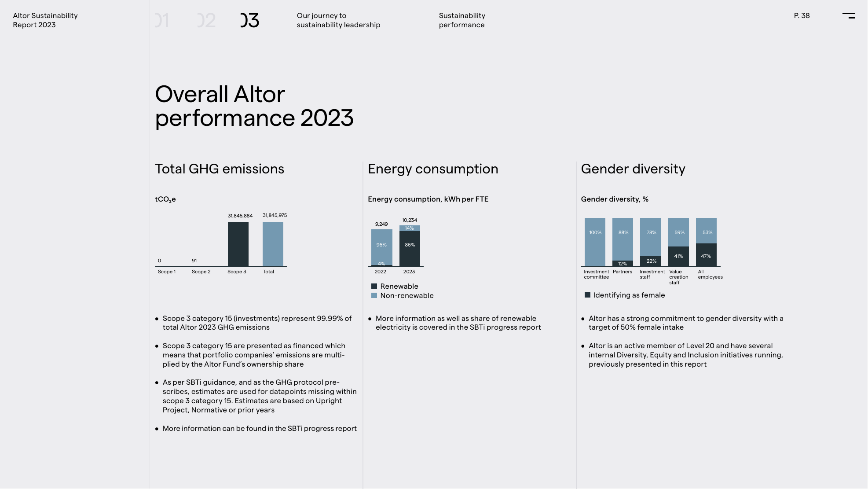Click the '91' Scope 2 value
The image size is (868, 489).
coord(194,261)
